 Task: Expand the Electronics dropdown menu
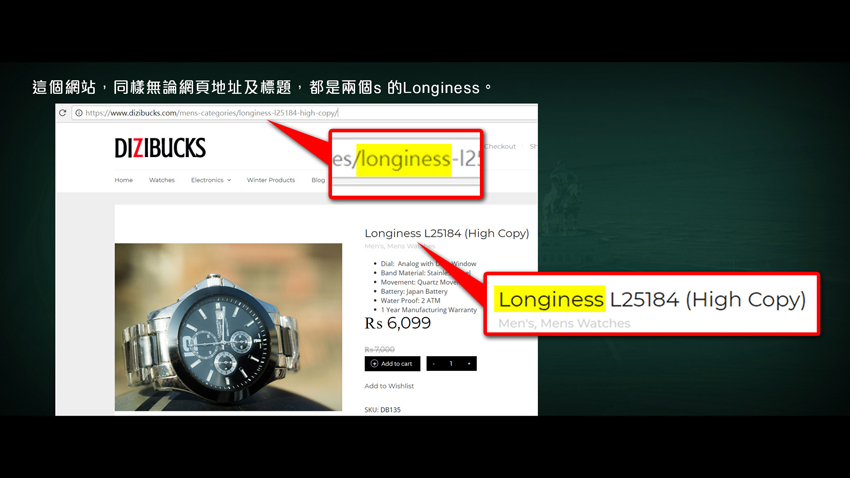click(x=211, y=180)
